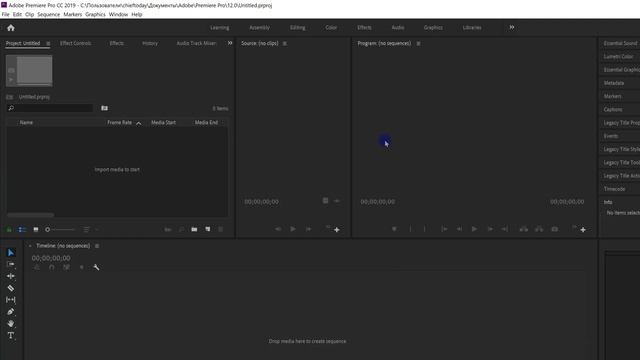Select the Ripple Edit tool
This screenshot has height=360, width=640.
[x=11, y=276]
